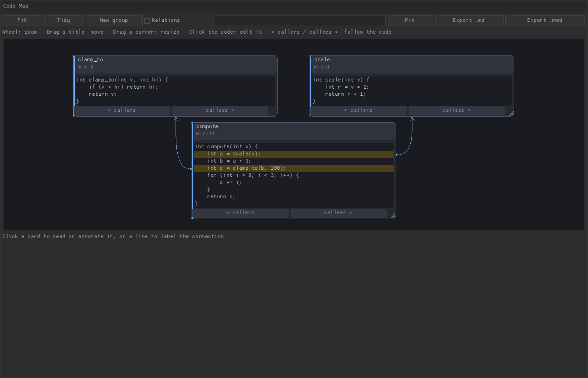Select the compute card title
This screenshot has width=588, height=378.
(x=207, y=126)
